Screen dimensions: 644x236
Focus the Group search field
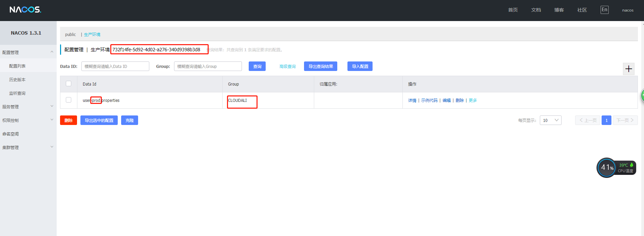208,66
